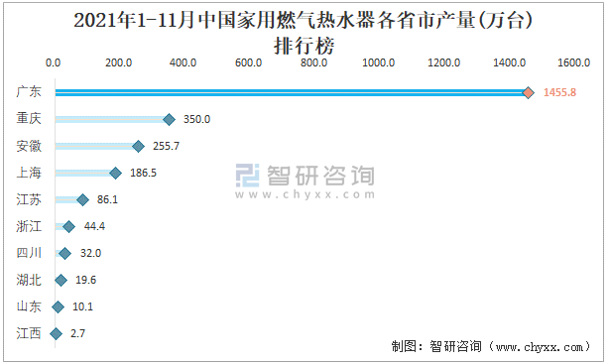
Task: Click the 186.5 data label
Action: pos(143,173)
